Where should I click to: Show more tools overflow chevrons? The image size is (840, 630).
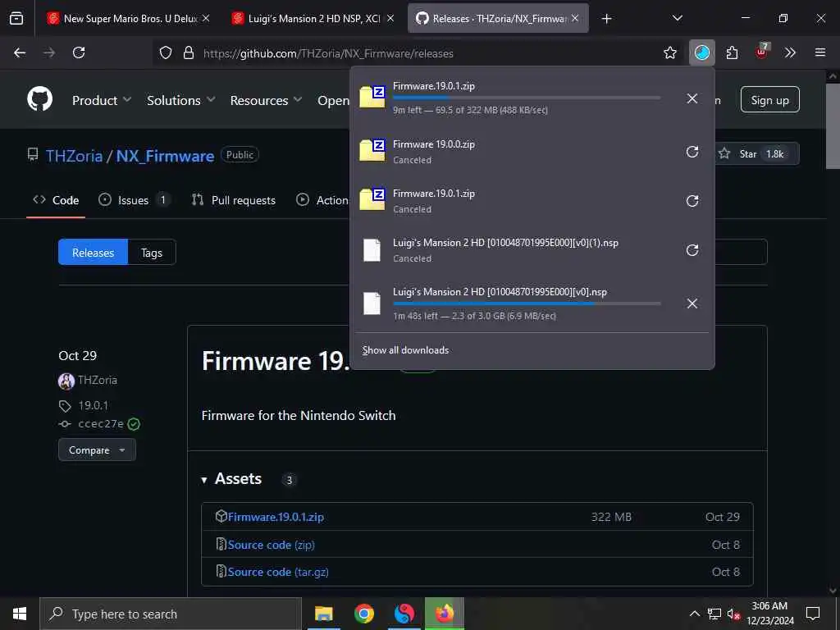(x=790, y=52)
